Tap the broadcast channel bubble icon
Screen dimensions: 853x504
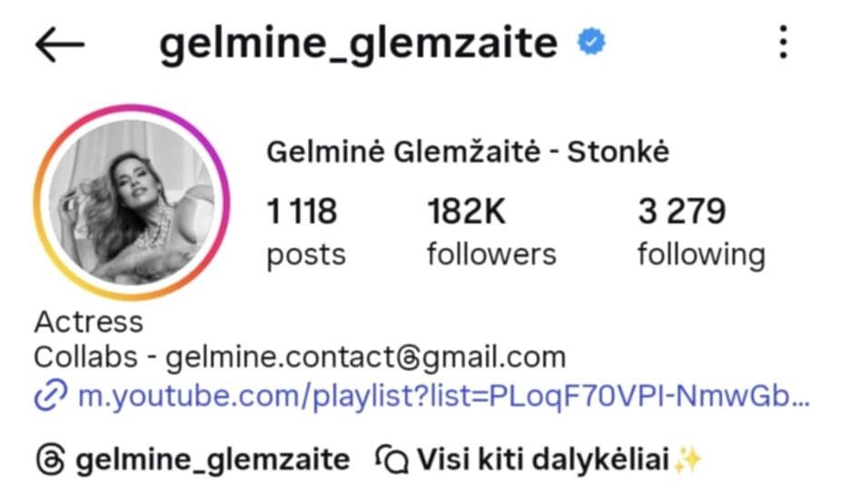tap(392, 460)
